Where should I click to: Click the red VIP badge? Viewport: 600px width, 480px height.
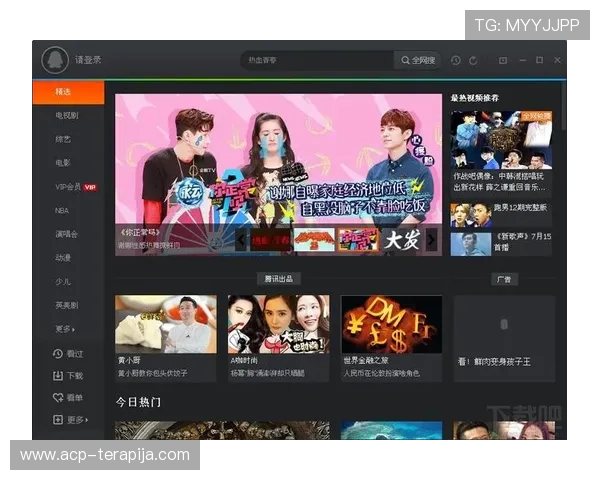[x=90, y=187]
